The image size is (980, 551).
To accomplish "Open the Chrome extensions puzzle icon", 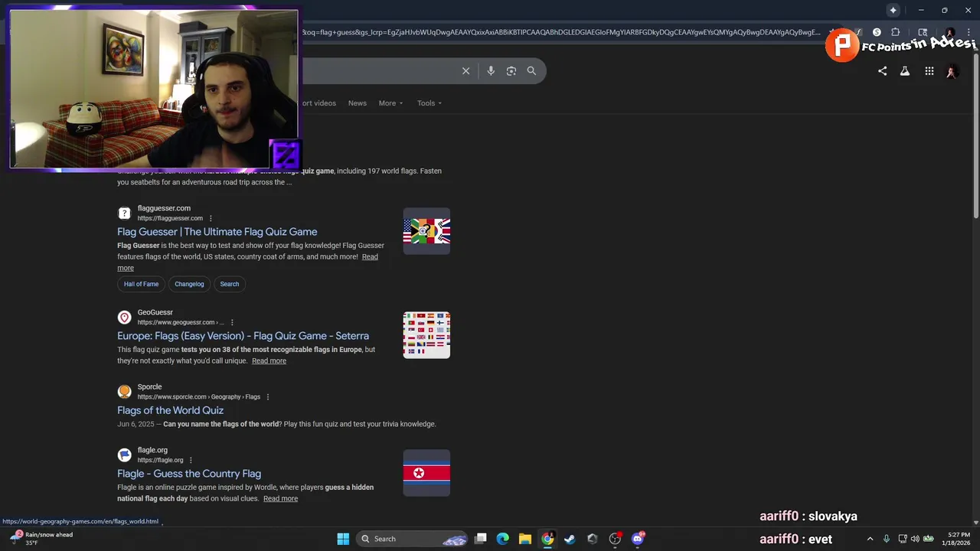I will [895, 32].
